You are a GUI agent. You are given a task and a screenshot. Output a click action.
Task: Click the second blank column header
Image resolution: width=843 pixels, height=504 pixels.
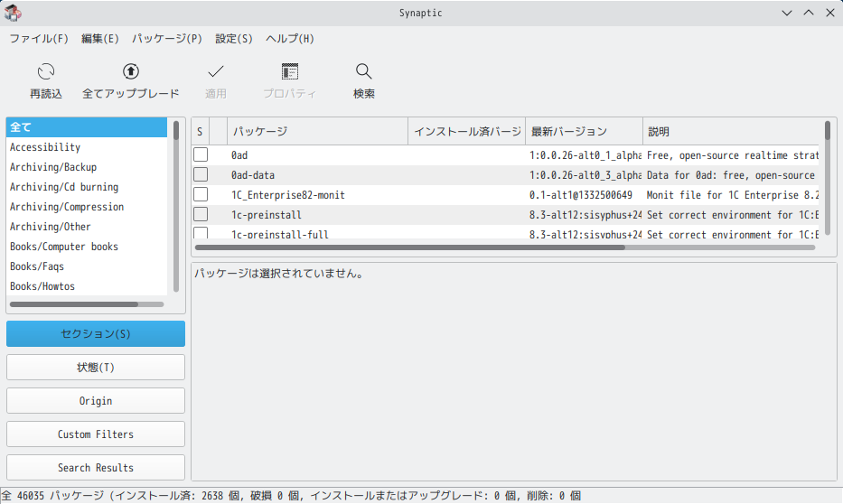219,132
